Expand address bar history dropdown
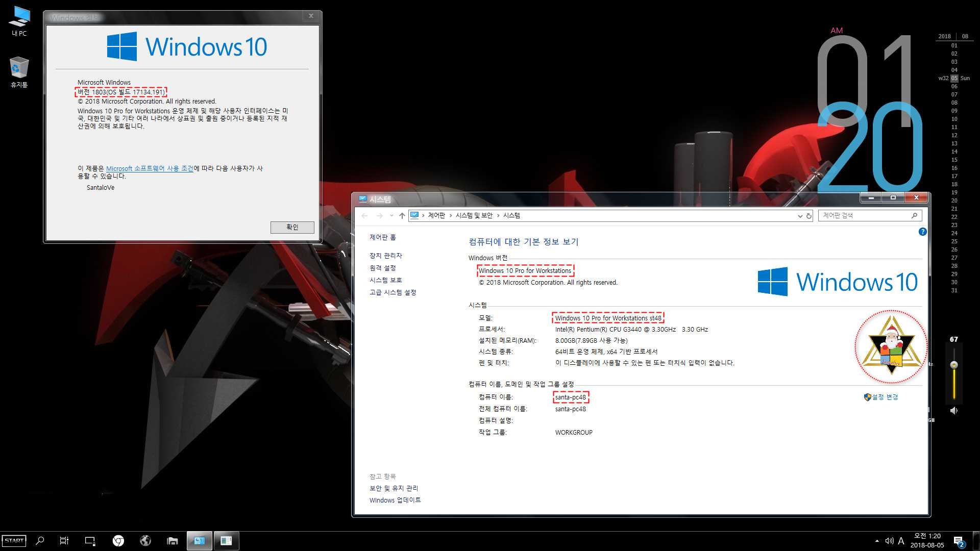The image size is (980, 551). [x=800, y=216]
